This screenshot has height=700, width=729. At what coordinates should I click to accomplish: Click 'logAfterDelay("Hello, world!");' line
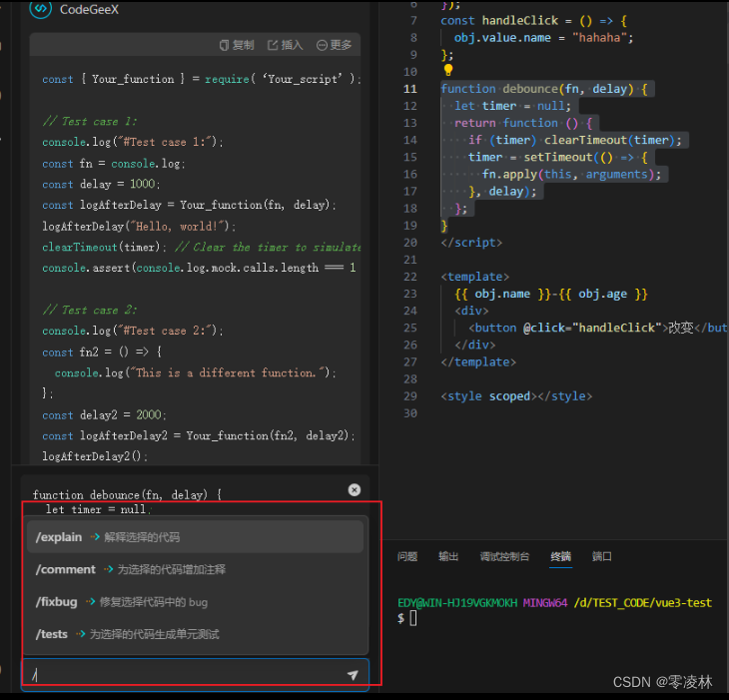139,227
